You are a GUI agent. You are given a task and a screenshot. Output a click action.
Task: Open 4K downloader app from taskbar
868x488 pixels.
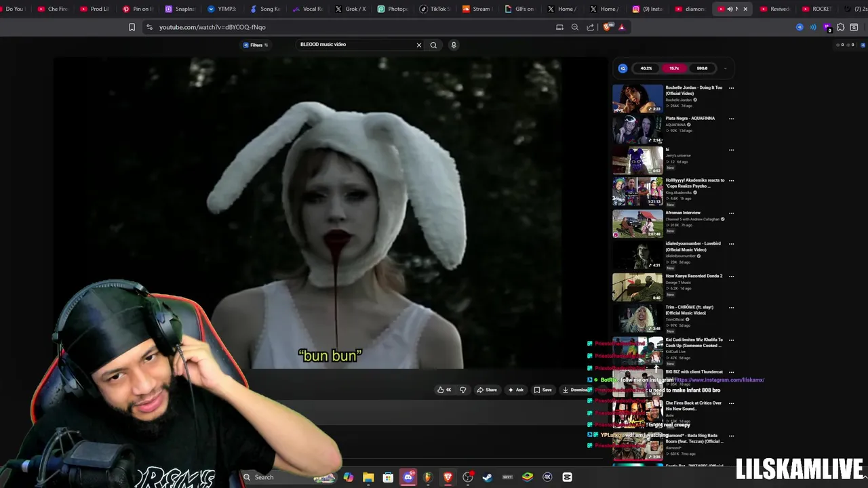tap(547, 477)
